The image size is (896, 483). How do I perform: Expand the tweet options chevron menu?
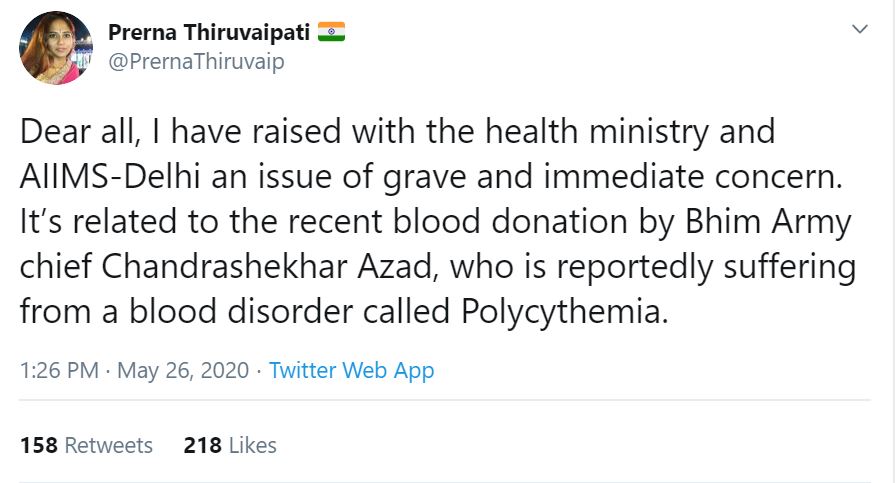[x=859, y=31]
